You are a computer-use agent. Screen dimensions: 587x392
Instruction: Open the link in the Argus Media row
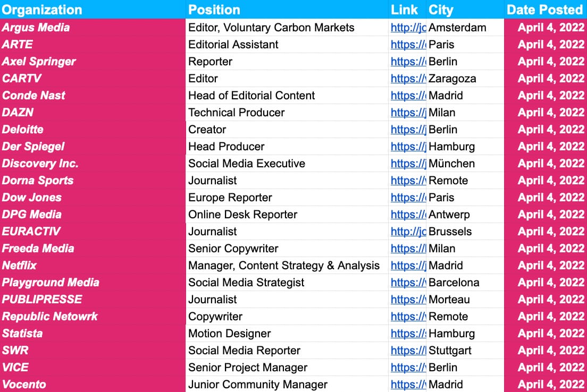(x=408, y=28)
